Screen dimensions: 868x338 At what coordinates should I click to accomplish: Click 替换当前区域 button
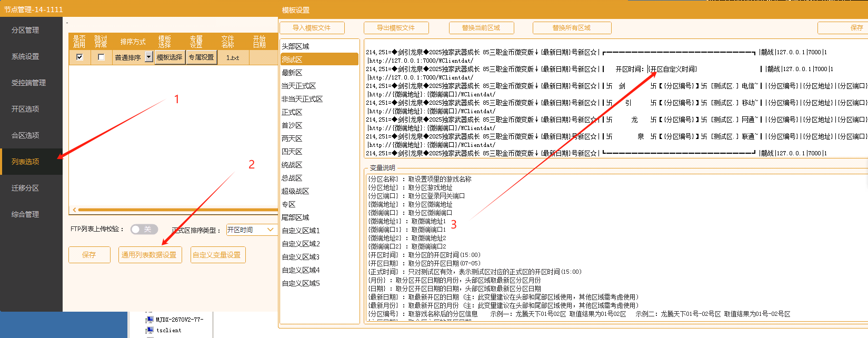point(481,28)
